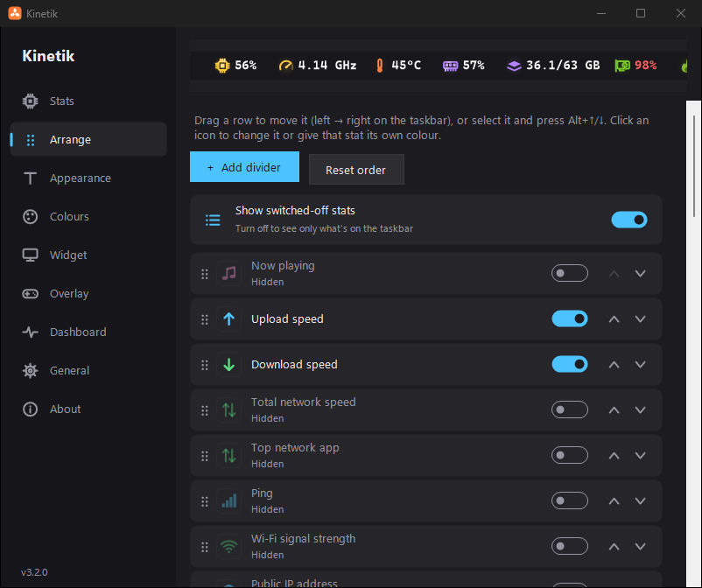Click the Kinetik app logo in title bar
This screenshot has height=588, width=702.
15,13
